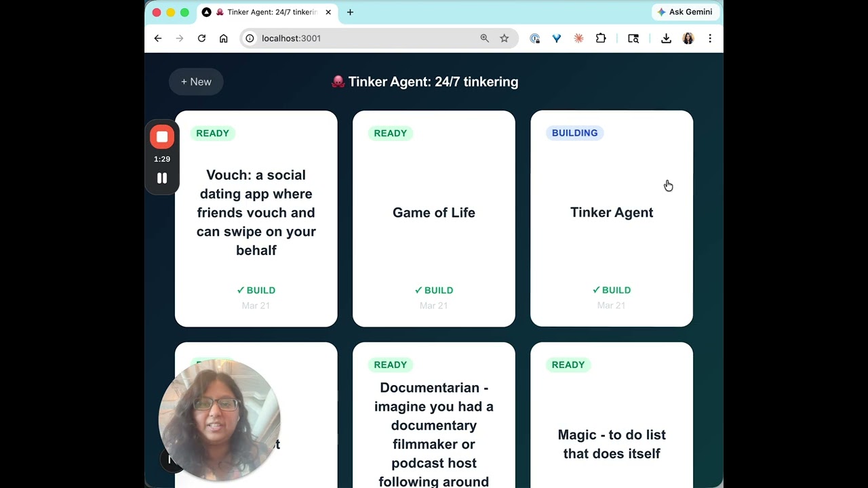Open the Tinker Agent project card
Viewport: 868px width, 488px height.
coord(612,219)
